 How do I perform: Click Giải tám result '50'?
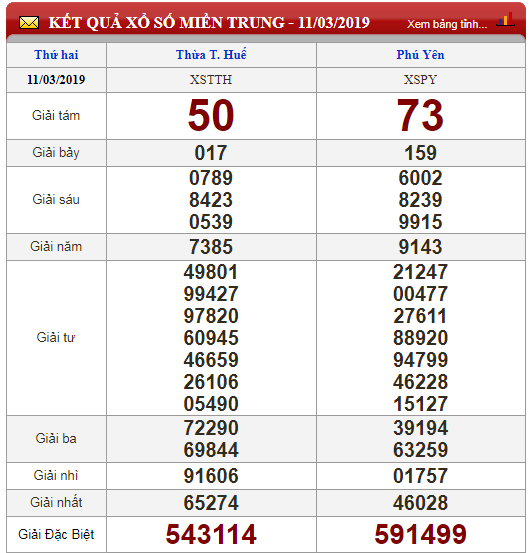click(211, 115)
